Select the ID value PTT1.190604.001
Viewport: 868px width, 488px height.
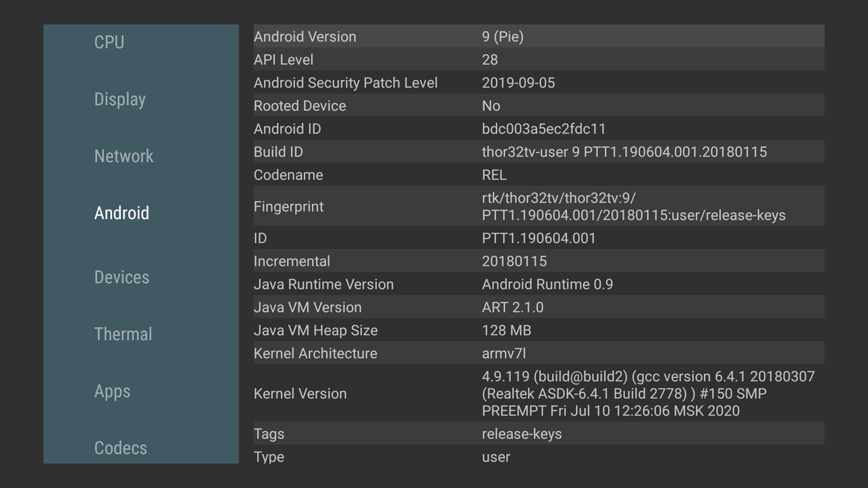pos(539,238)
